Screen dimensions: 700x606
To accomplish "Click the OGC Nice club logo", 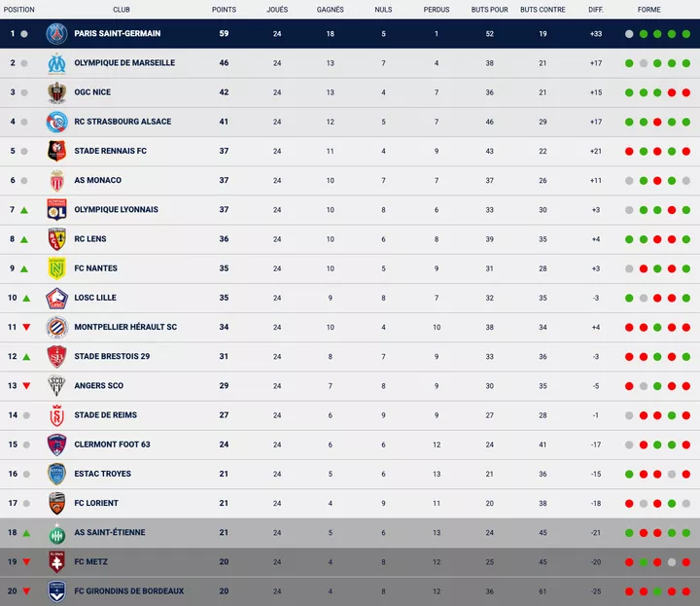I will click(x=56, y=92).
